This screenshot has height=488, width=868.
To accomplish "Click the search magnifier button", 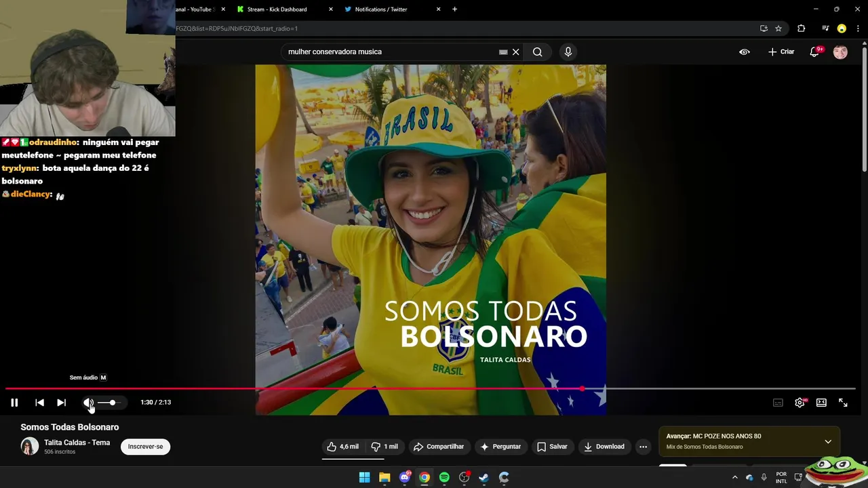I will (x=537, y=52).
